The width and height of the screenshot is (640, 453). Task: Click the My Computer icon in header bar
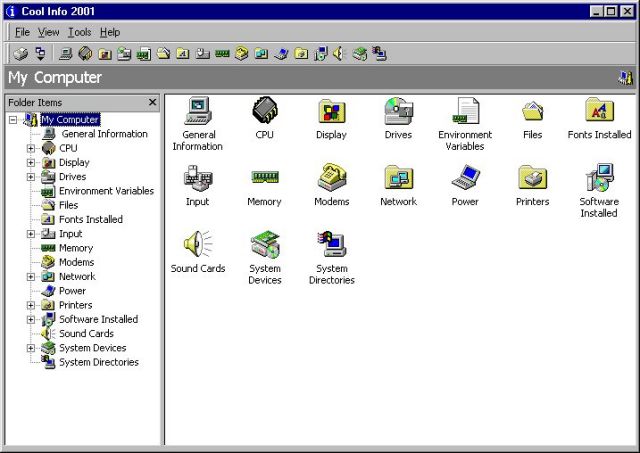click(x=625, y=78)
